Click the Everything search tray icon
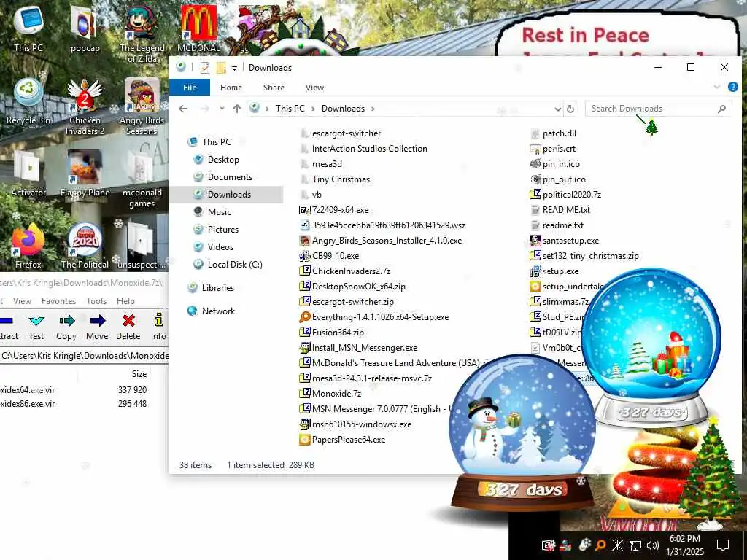 [601, 545]
